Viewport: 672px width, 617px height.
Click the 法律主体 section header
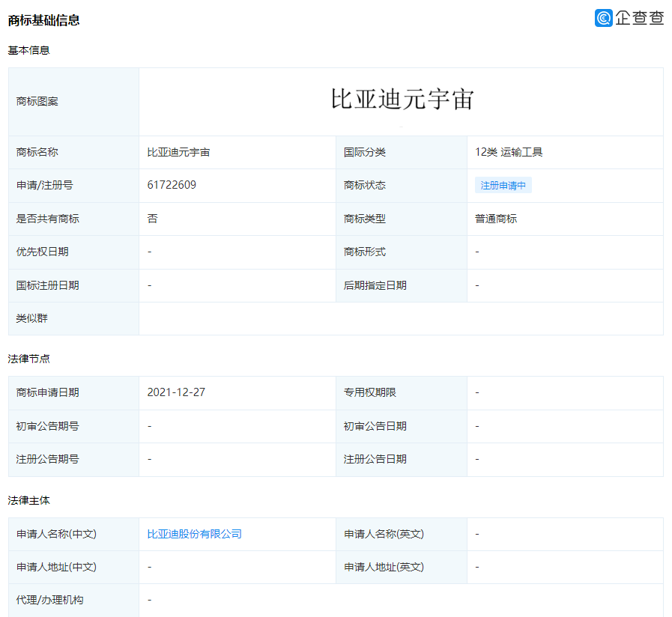coord(28,499)
